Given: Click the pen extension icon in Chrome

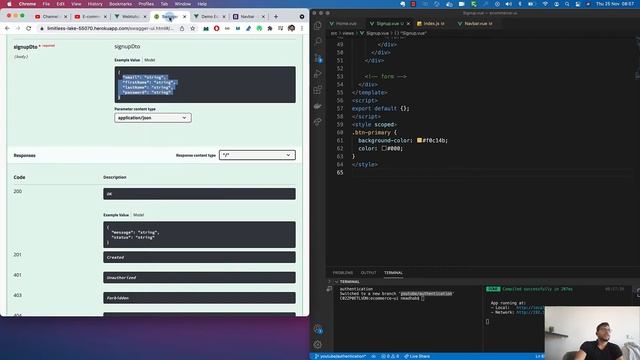Looking at the screenshot, I should click(248, 28).
